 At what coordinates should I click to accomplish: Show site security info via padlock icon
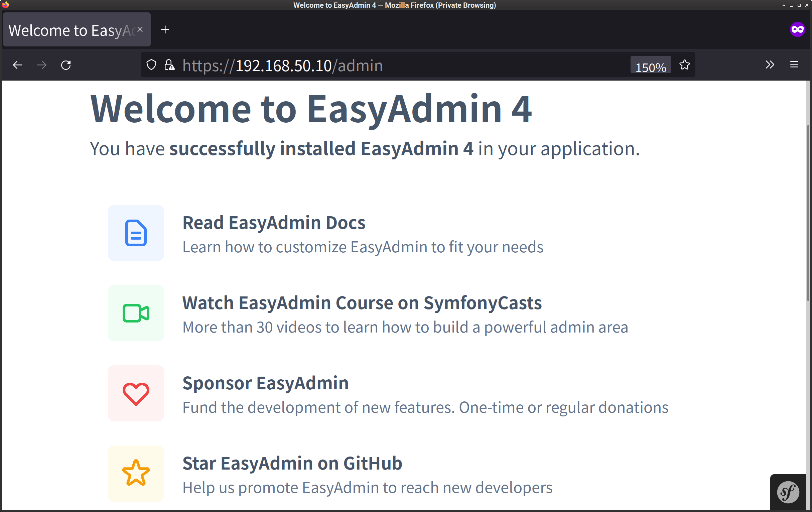click(169, 65)
